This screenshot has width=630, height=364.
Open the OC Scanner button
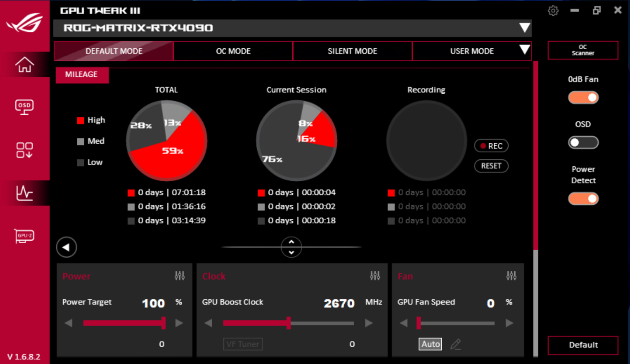click(583, 50)
